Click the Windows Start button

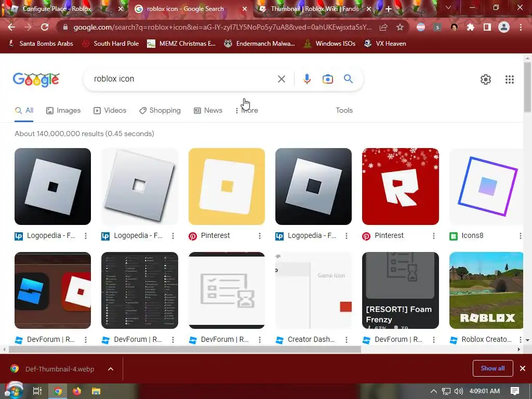point(13,391)
